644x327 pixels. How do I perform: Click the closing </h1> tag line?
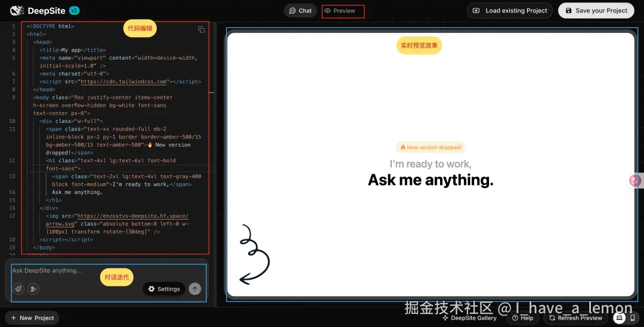click(54, 200)
